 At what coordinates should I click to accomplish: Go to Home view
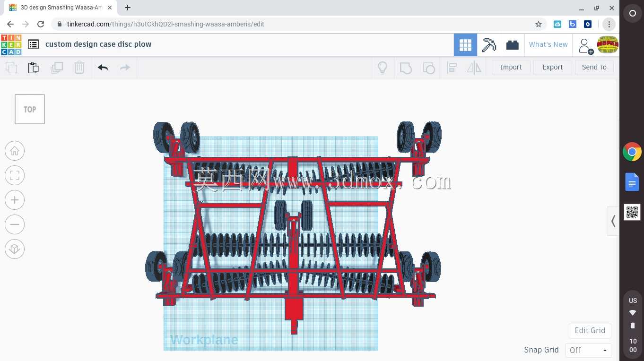point(15,151)
